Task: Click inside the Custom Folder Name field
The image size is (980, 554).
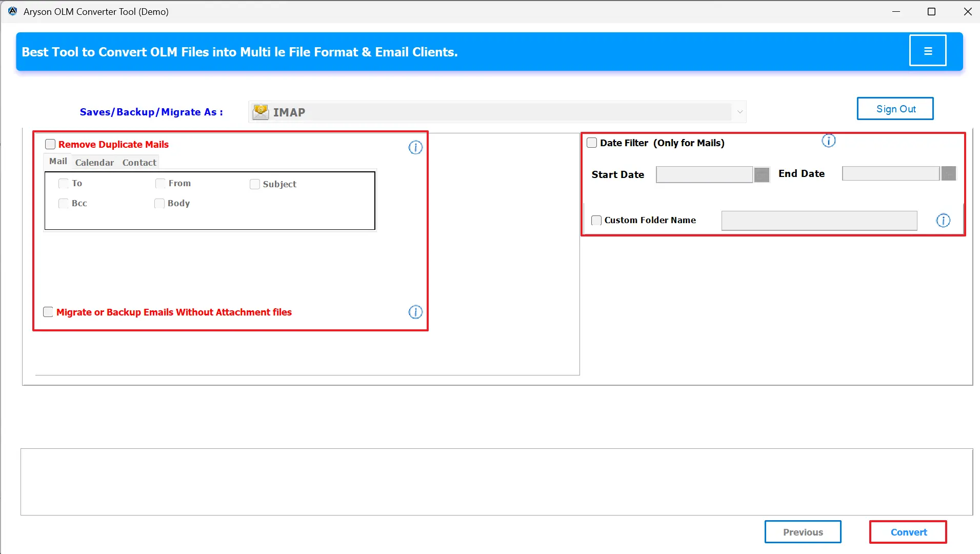Action: pyautogui.click(x=819, y=221)
